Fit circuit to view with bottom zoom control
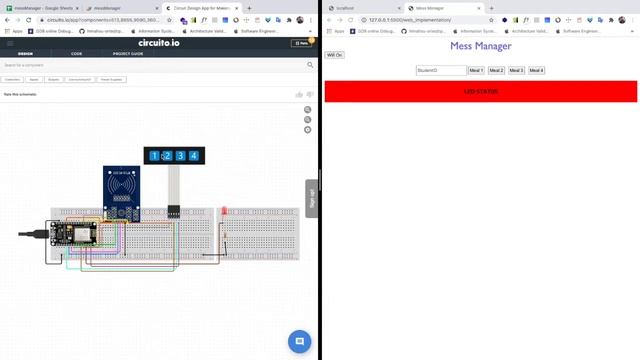This screenshot has width=640, height=360. 308,130
